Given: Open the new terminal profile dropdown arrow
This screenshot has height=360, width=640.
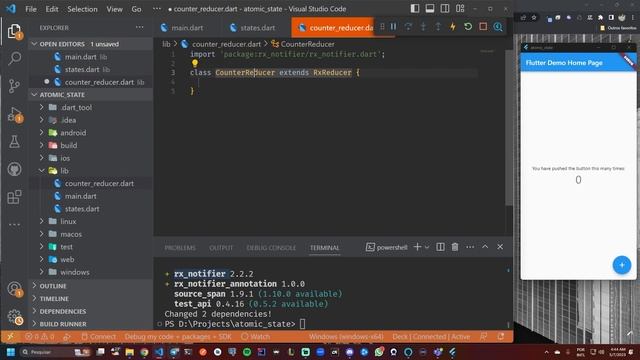Looking at the screenshot, I should click(x=427, y=247).
